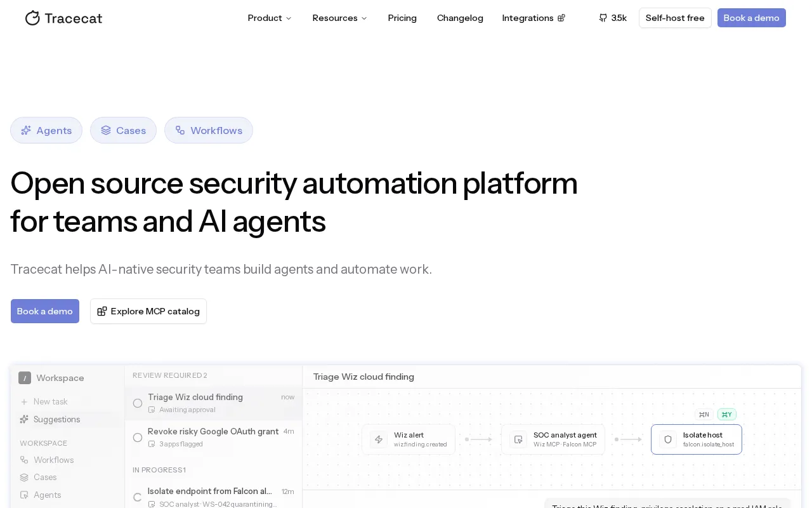Click the 3.5k GitHub stars count
This screenshot has width=812, height=508.
[619, 18]
